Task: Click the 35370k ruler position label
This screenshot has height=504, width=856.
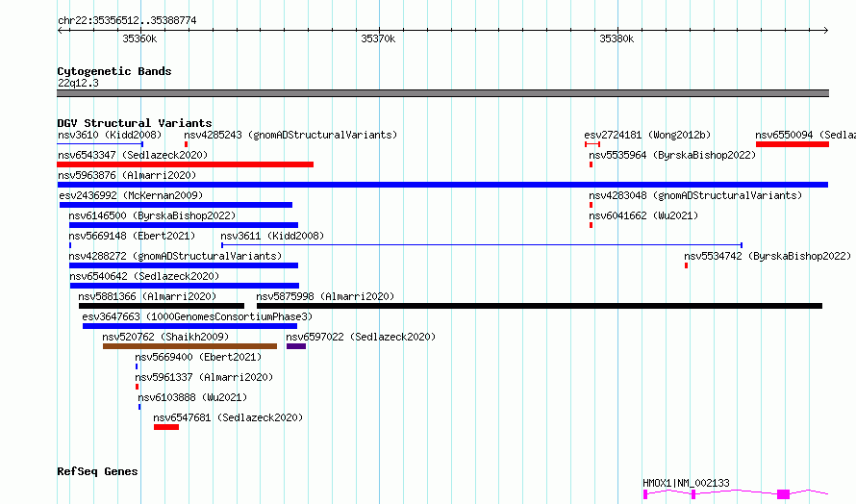Action: (378, 38)
